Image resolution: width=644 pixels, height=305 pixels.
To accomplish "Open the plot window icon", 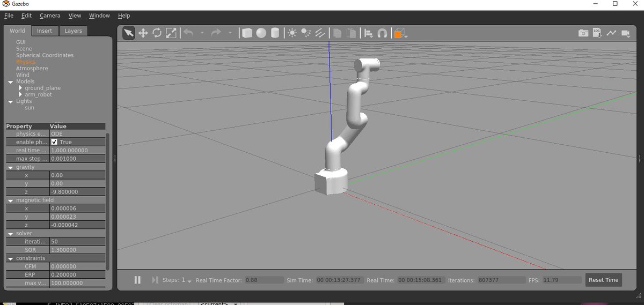I will coord(611,33).
